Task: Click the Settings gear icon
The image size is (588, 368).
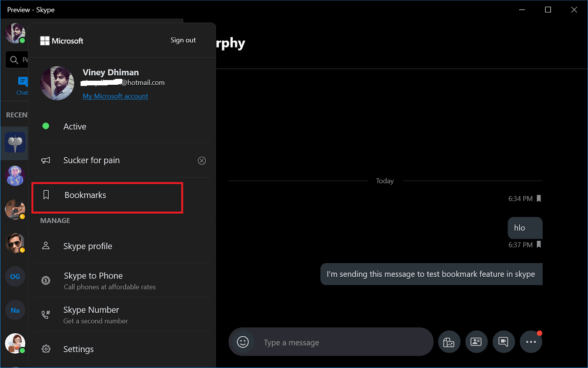Action: pyautogui.click(x=46, y=349)
